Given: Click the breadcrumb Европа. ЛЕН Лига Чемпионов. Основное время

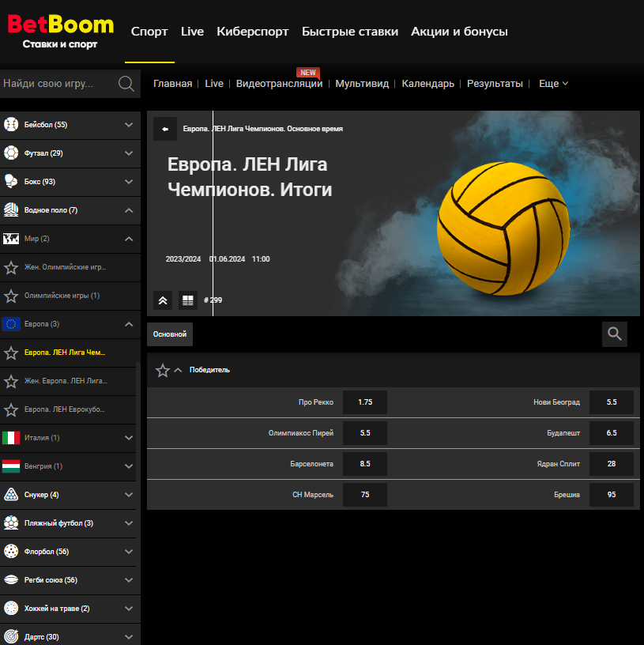Looking at the screenshot, I should tap(263, 129).
